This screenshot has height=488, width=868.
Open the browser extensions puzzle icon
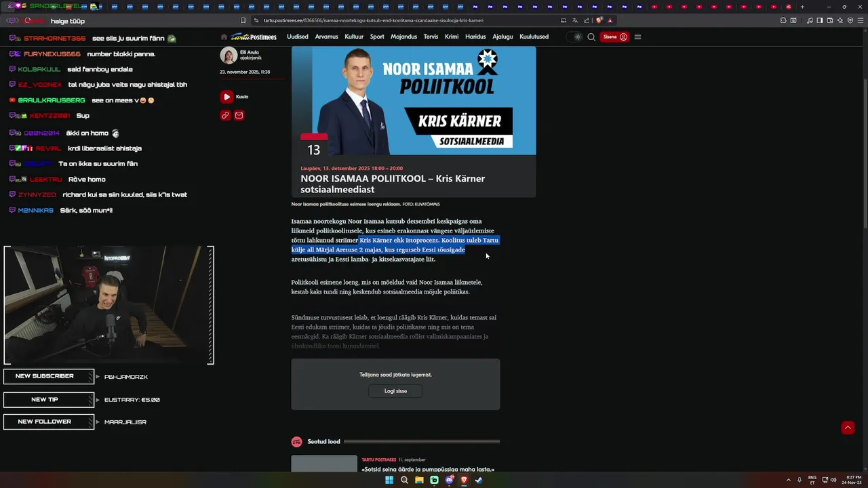[x=783, y=20]
